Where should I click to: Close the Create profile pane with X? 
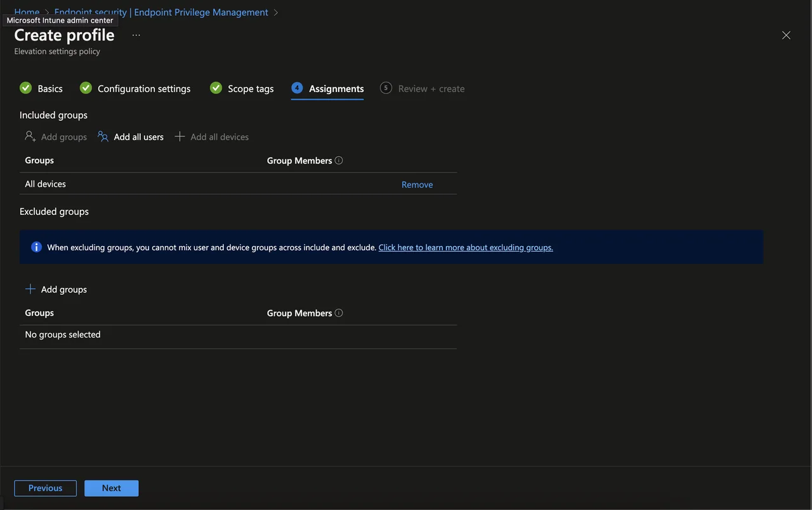pos(786,35)
